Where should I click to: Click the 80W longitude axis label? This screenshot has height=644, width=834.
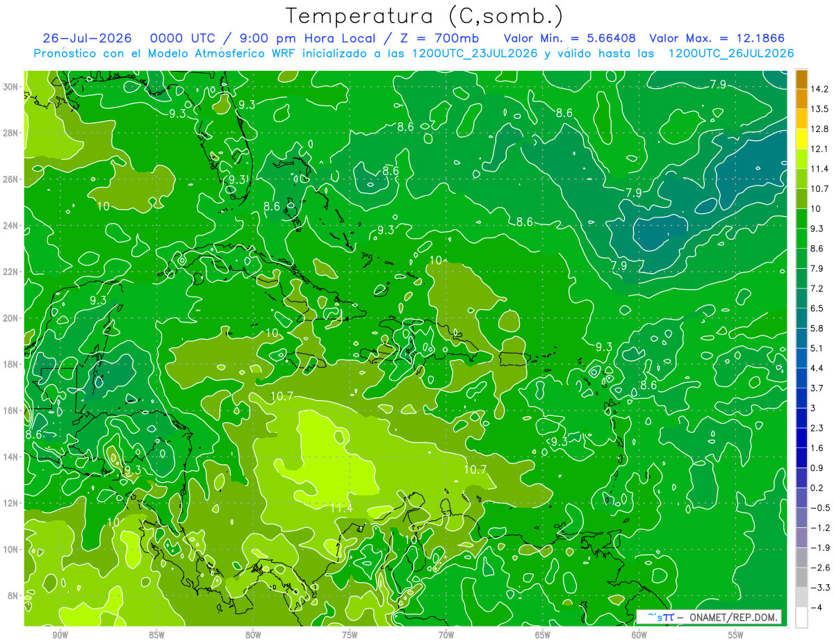coord(253,635)
